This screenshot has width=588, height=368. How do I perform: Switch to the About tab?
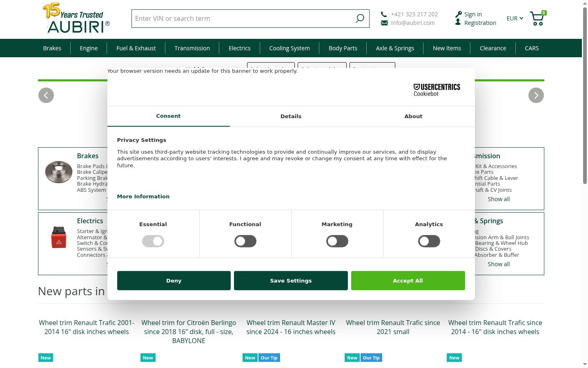click(x=413, y=116)
